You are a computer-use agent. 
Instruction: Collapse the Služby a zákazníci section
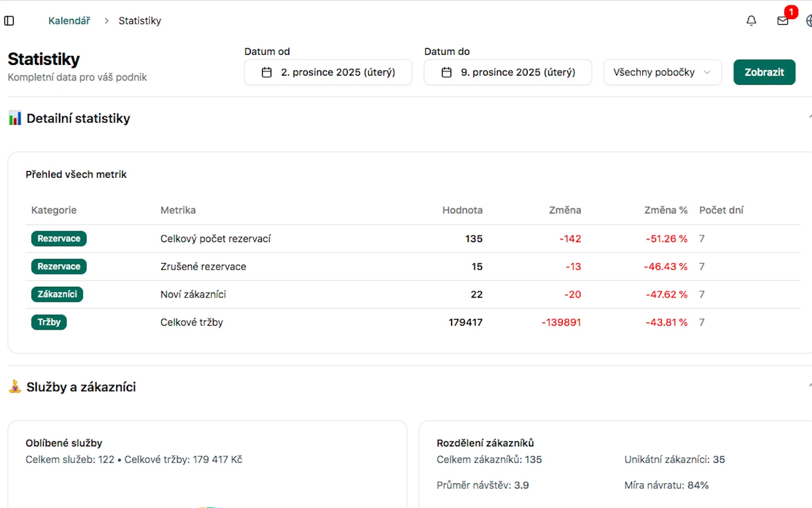point(809,386)
